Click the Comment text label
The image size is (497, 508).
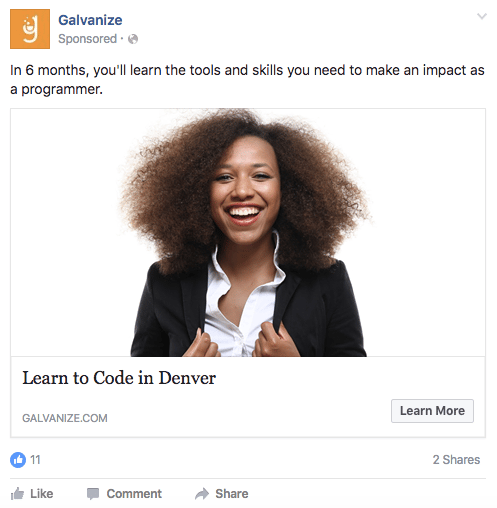point(134,494)
